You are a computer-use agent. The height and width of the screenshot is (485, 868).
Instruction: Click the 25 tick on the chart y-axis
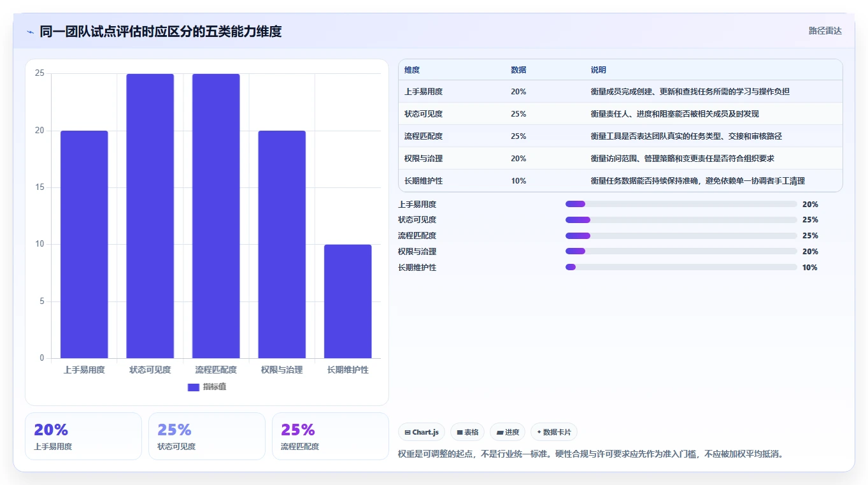39,73
